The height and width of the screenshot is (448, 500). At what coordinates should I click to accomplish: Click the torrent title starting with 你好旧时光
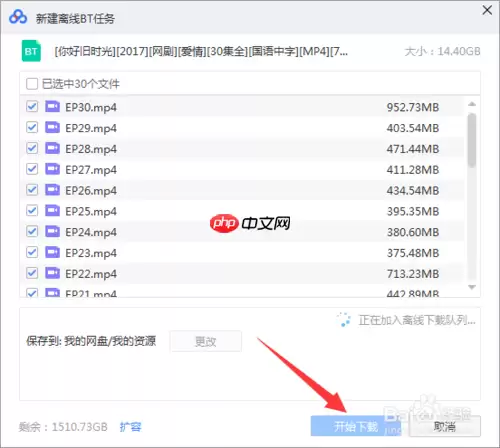(201, 51)
